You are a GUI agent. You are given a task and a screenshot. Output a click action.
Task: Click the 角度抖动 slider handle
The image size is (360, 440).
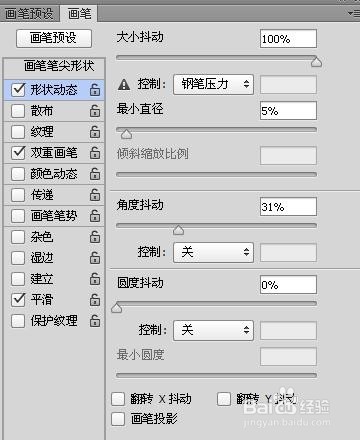point(179,230)
